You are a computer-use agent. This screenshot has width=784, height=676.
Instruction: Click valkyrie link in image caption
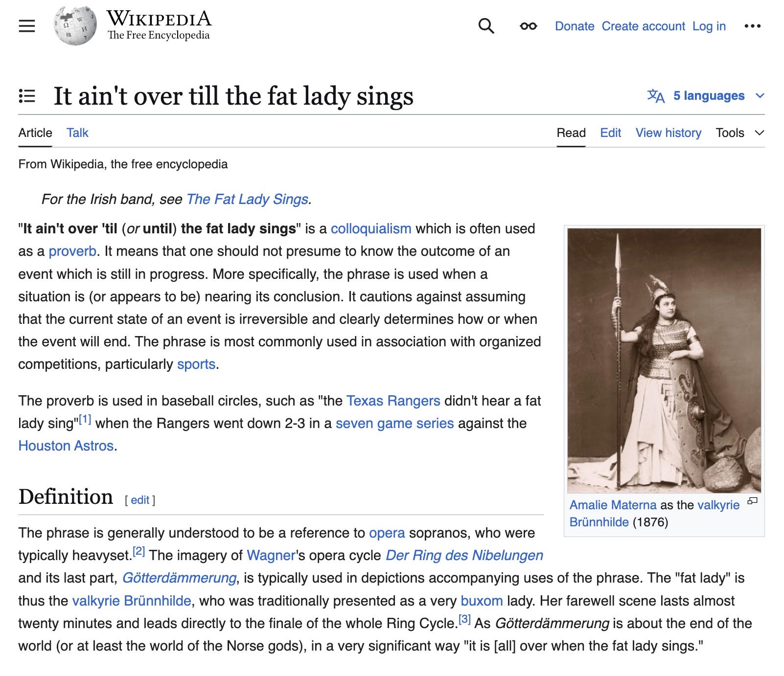(x=718, y=505)
